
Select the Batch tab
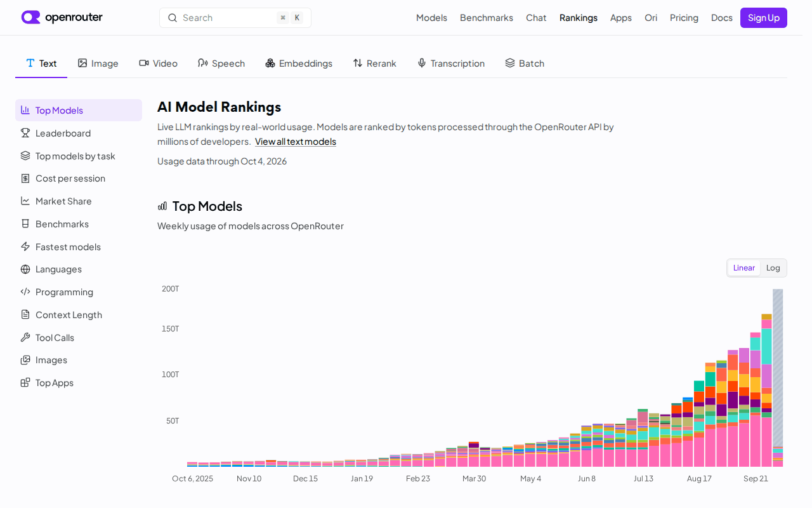click(x=525, y=63)
